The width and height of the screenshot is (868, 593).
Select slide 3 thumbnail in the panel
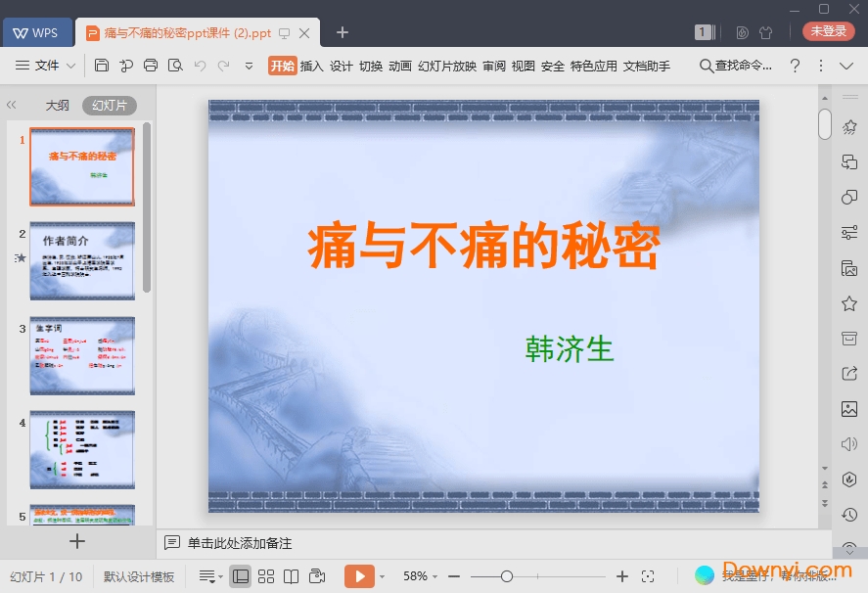click(x=82, y=354)
